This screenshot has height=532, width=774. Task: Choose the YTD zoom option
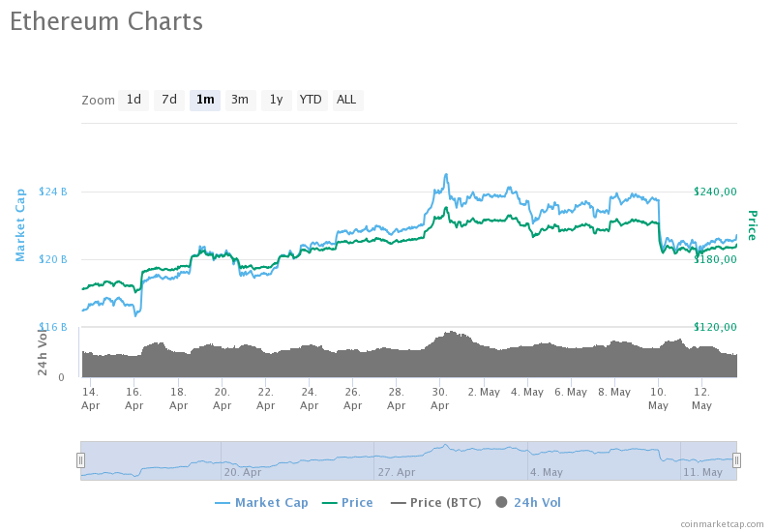click(x=312, y=101)
